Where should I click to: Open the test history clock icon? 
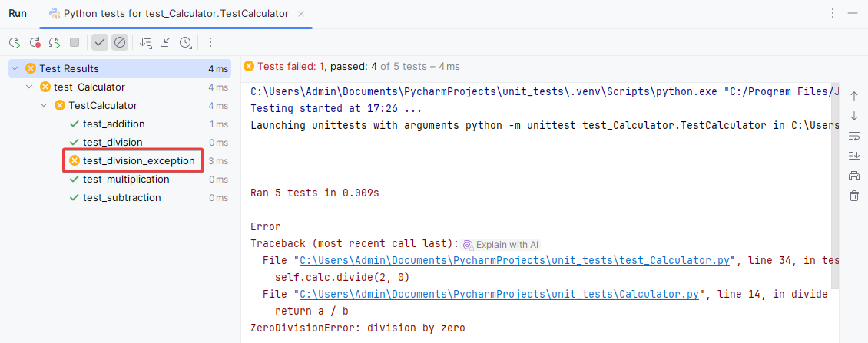(x=185, y=43)
